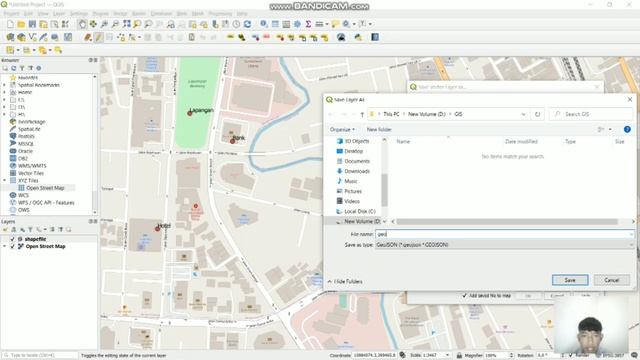Toggle the Render checkbox in status bar

(571, 356)
